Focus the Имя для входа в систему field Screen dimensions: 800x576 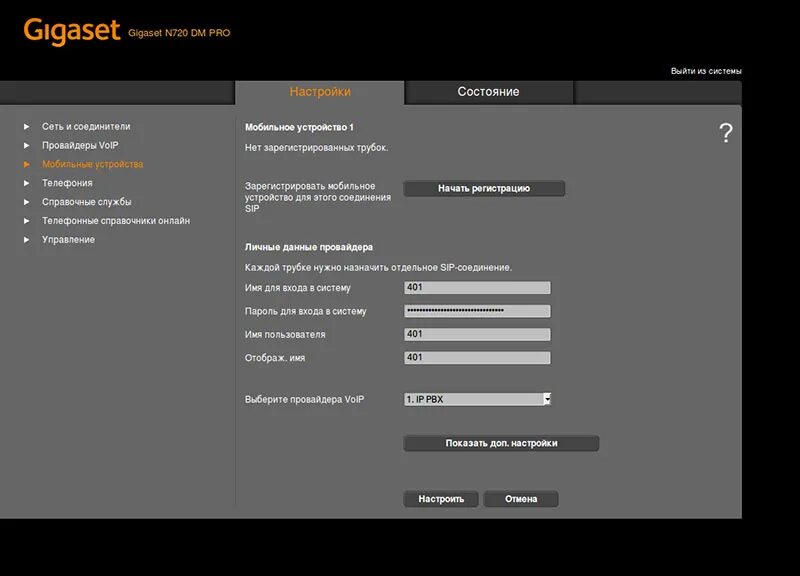pos(477,288)
